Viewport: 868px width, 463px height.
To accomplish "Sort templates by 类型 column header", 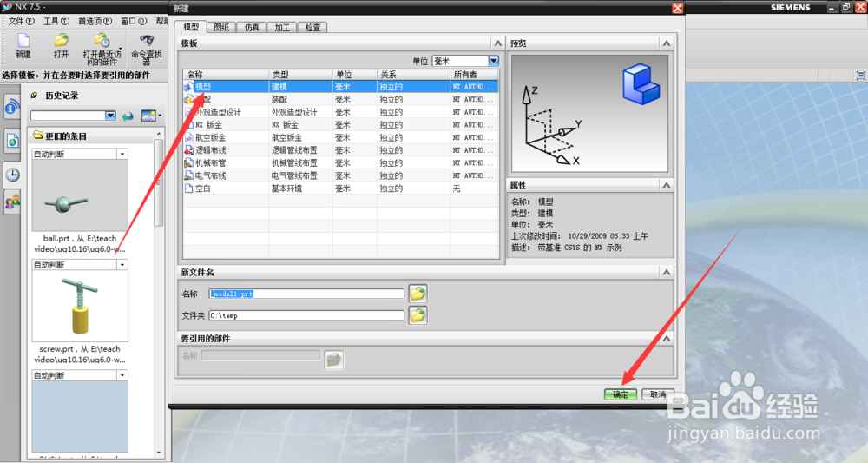I will (x=300, y=74).
